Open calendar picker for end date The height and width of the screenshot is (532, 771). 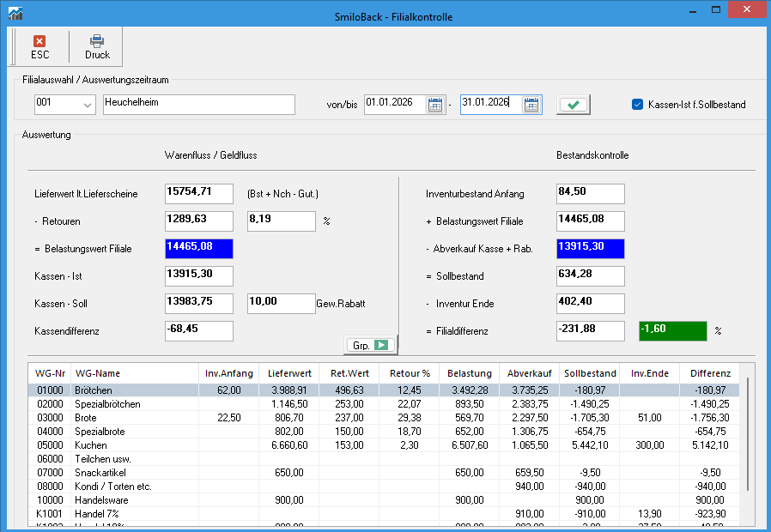coord(531,105)
